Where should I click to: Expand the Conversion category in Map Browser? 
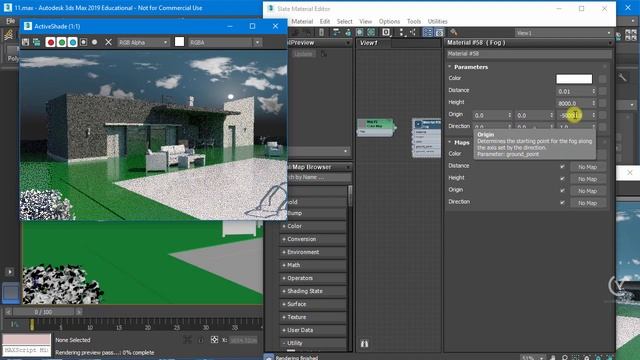tap(313, 239)
